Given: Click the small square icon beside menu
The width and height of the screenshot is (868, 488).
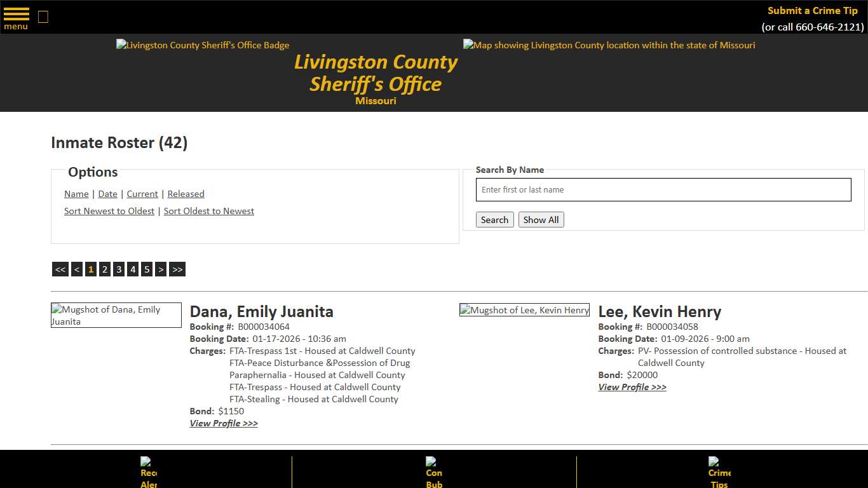Looking at the screenshot, I should [x=43, y=17].
